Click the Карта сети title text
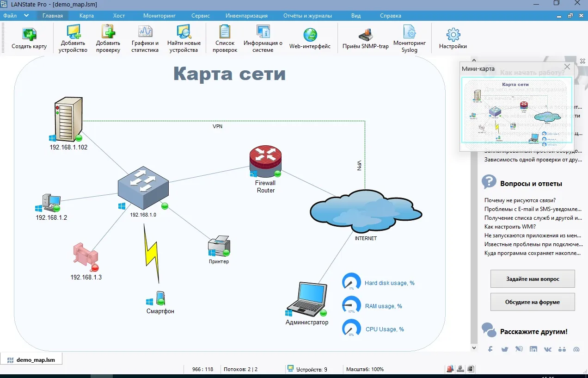This screenshot has height=378, width=588. pyautogui.click(x=229, y=74)
